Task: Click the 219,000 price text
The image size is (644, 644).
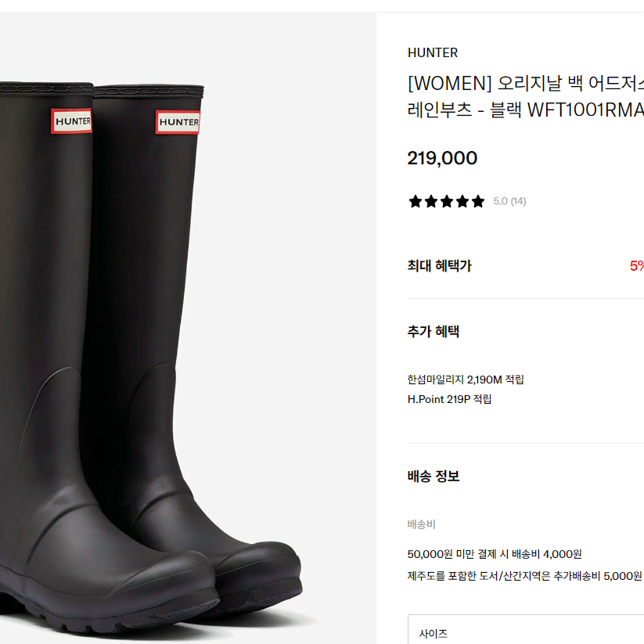Action: [x=442, y=158]
